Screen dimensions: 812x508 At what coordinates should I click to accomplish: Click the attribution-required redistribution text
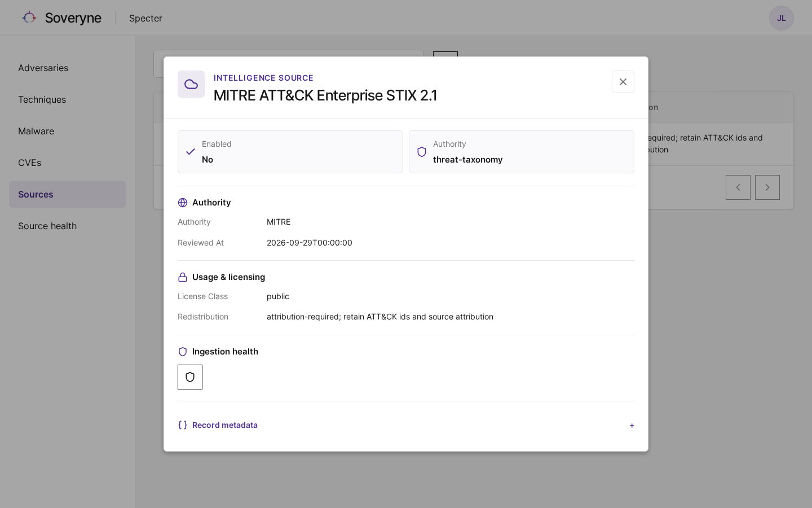click(x=380, y=317)
